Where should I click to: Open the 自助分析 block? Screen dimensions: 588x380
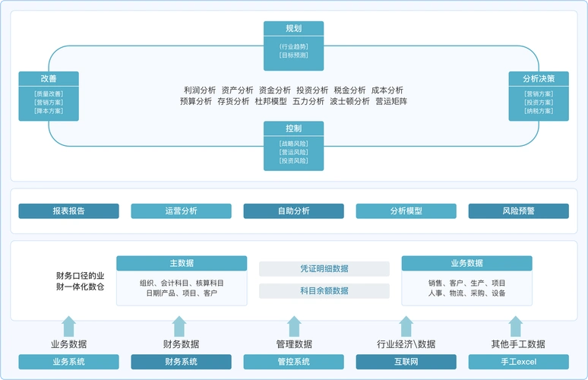(293, 211)
